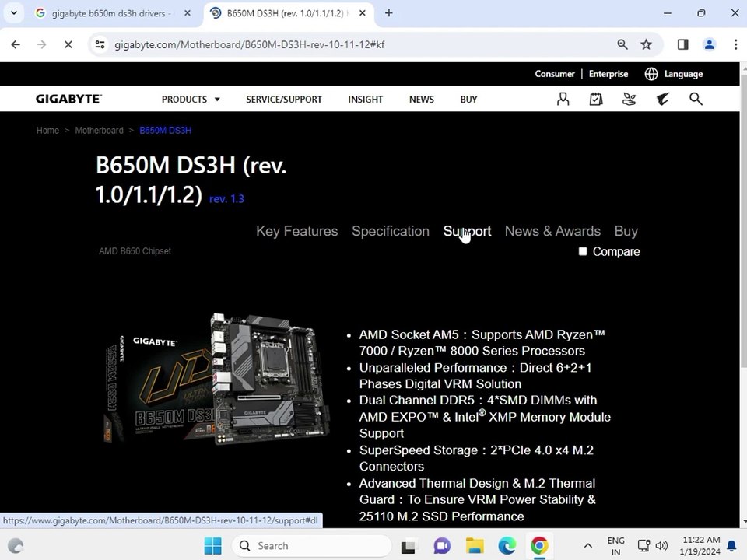Open the Chrome profile avatar
747x560 pixels.
pos(710,45)
